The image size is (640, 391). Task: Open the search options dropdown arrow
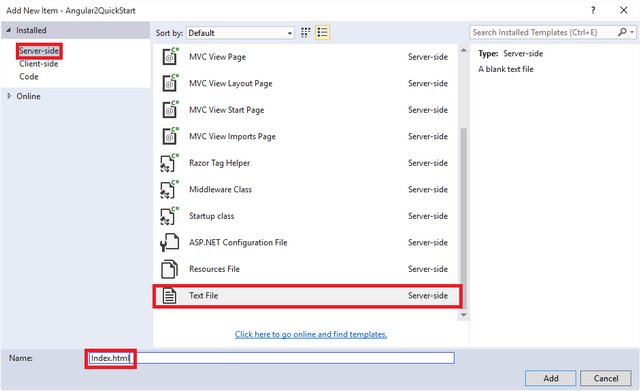pyautogui.click(x=632, y=32)
